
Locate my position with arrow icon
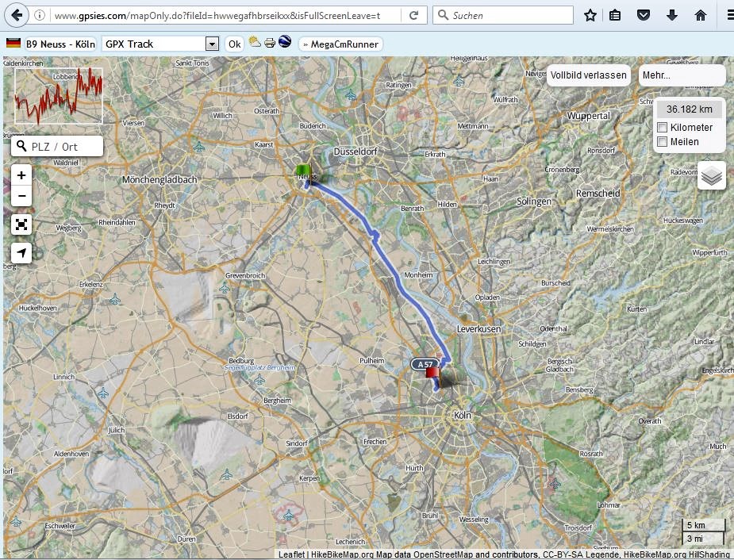pyautogui.click(x=21, y=253)
